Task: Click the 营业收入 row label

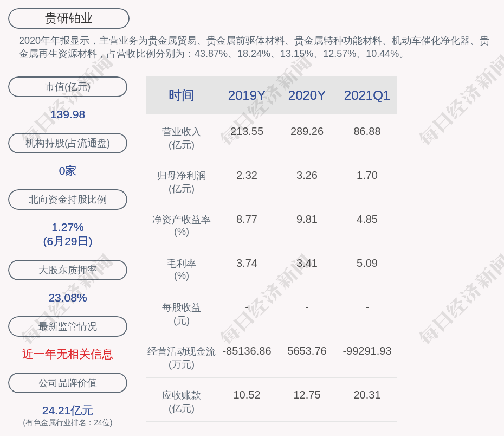Action: 182,138
